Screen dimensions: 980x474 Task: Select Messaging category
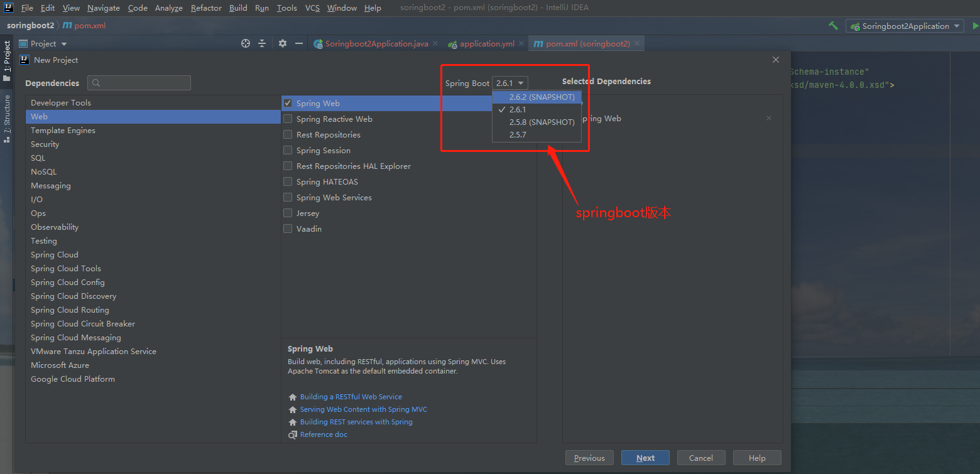153,185
